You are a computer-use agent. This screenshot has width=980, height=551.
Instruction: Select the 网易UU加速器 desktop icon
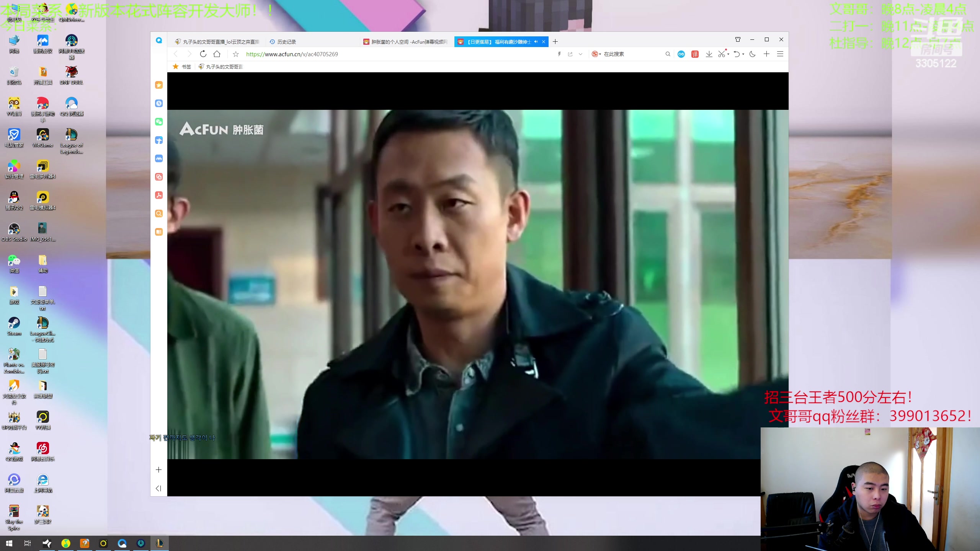click(x=72, y=47)
